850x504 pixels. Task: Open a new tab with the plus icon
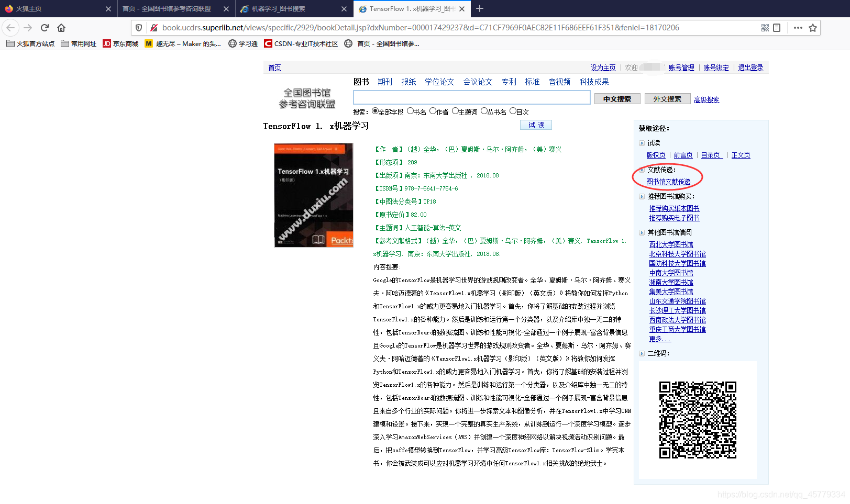pos(480,8)
